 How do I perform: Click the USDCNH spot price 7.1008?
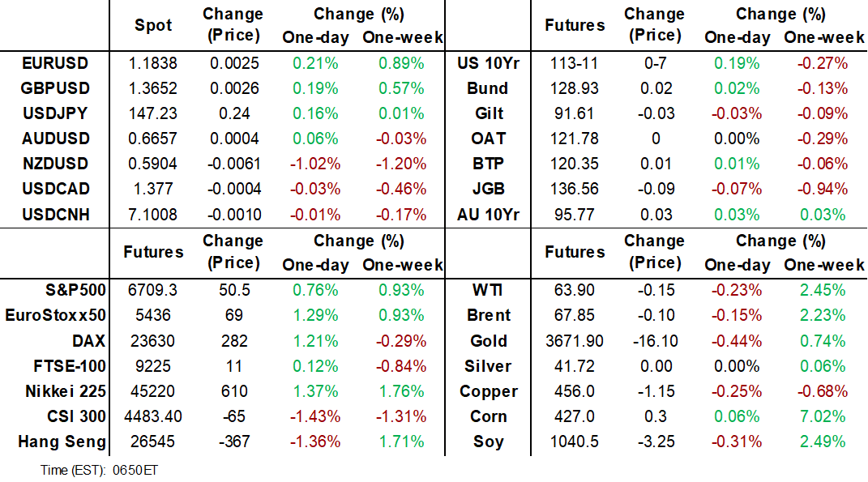(153, 215)
